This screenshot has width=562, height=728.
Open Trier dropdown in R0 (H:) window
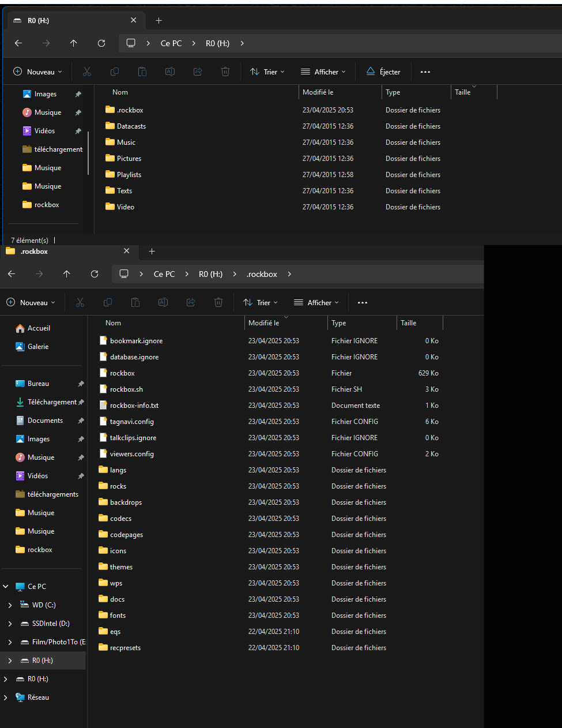[267, 72]
